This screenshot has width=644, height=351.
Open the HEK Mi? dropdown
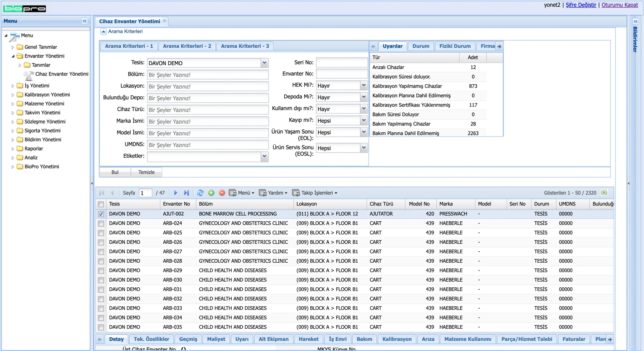364,86
